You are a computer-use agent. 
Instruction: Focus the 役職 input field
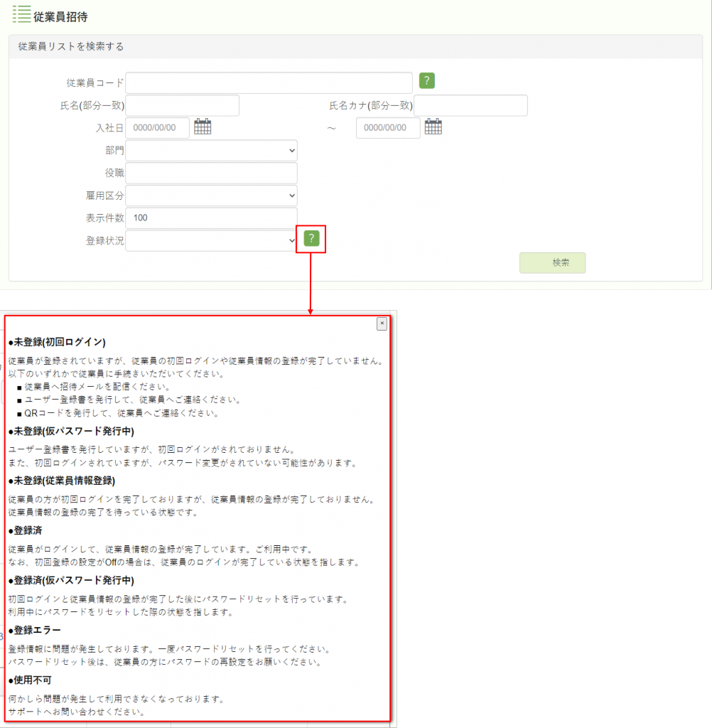tap(211, 173)
